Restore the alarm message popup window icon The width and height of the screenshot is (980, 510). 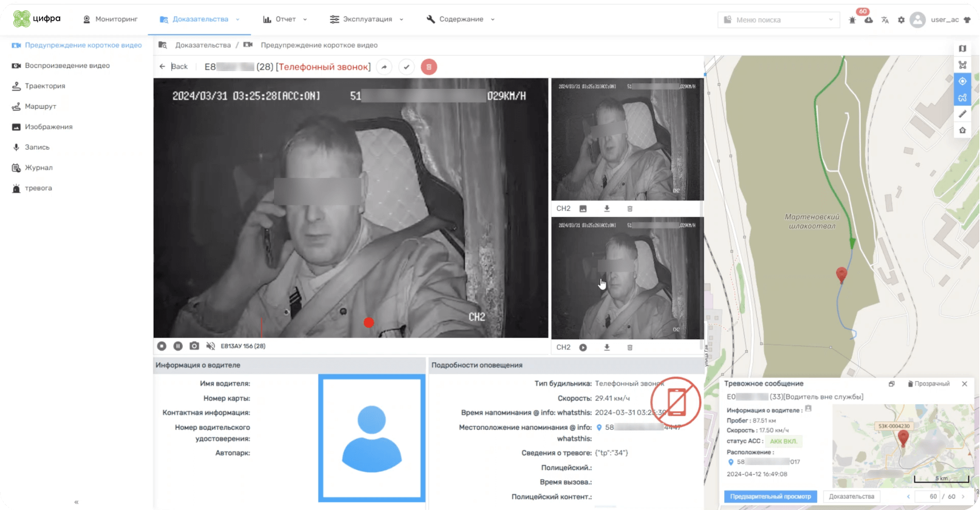coord(891,384)
